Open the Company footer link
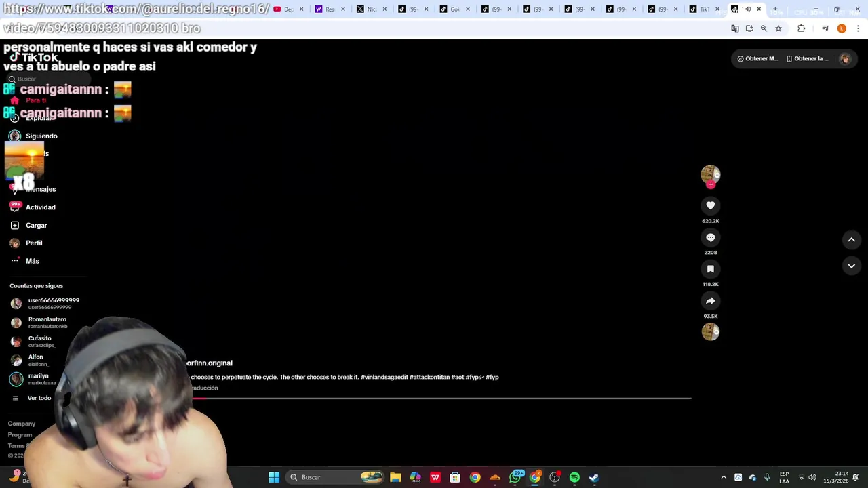 (x=22, y=424)
